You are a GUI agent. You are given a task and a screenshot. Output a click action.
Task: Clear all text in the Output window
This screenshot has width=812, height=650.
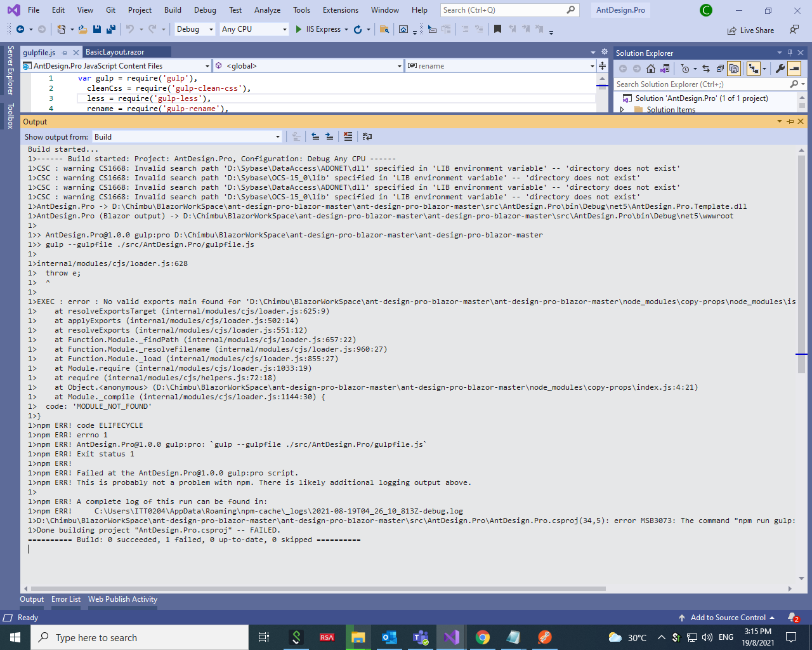point(348,136)
